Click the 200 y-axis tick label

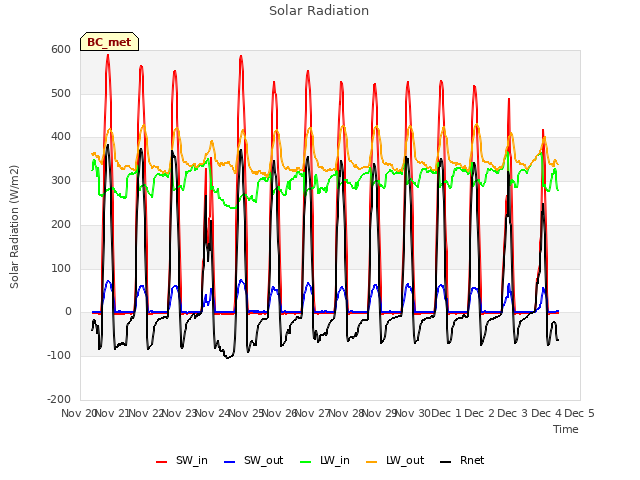tap(61, 224)
